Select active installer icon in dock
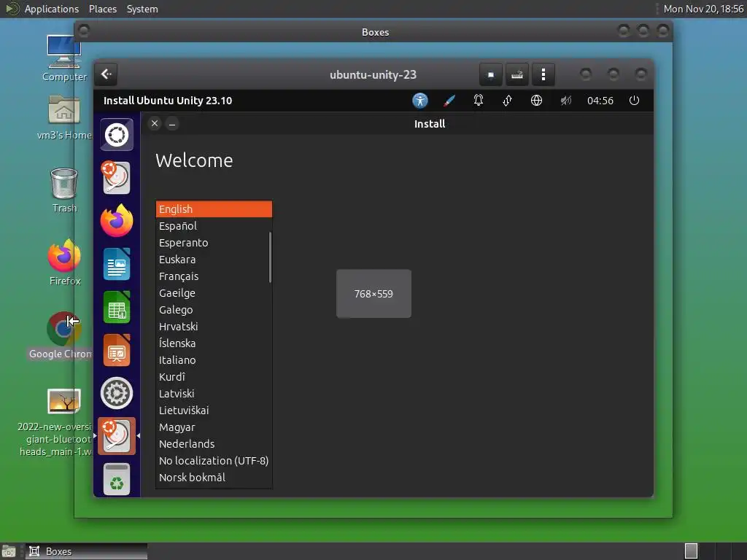 pos(117,436)
